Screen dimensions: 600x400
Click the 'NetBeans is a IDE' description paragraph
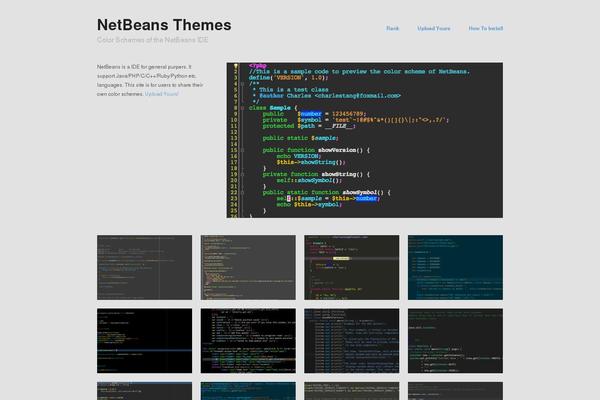click(x=150, y=80)
